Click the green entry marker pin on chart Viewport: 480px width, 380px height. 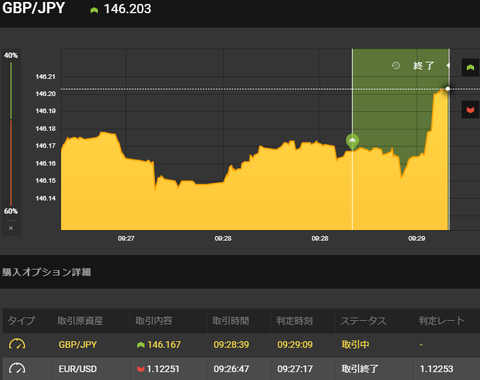click(x=352, y=141)
